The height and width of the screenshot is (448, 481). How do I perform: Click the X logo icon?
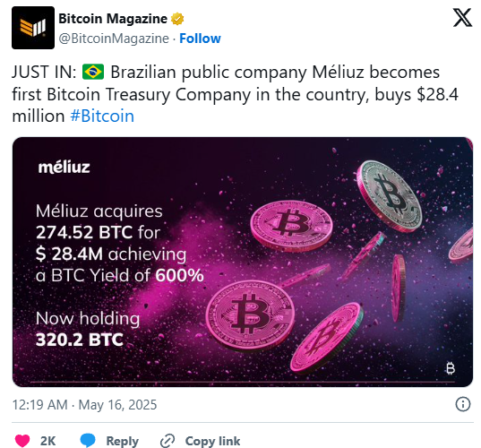[462, 18]
